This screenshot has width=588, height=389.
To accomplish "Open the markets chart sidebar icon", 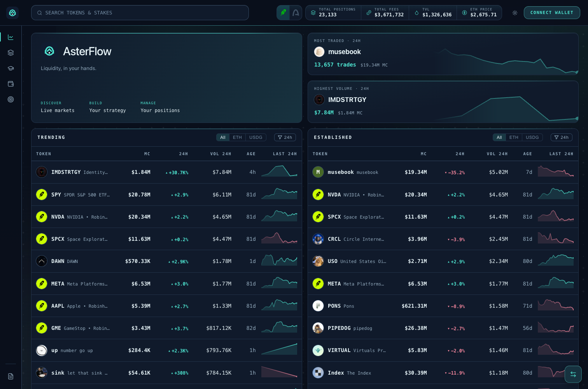I will click(11, 37).
